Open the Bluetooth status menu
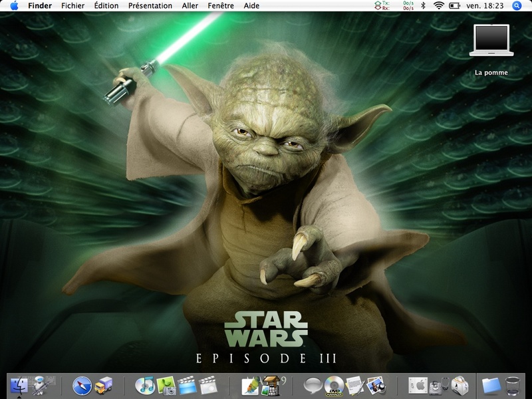 coord(423,5)
